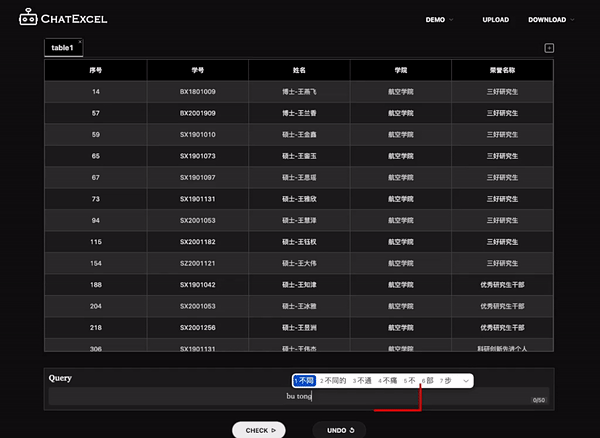
Task: Click 三好研究生 in row 14
Action: 502,92
